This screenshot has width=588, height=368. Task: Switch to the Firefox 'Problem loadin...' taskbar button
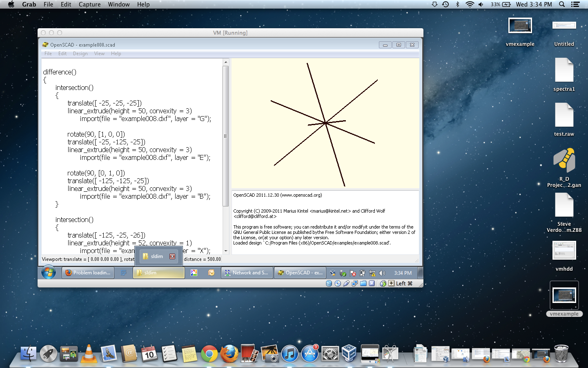coord(88,273)
